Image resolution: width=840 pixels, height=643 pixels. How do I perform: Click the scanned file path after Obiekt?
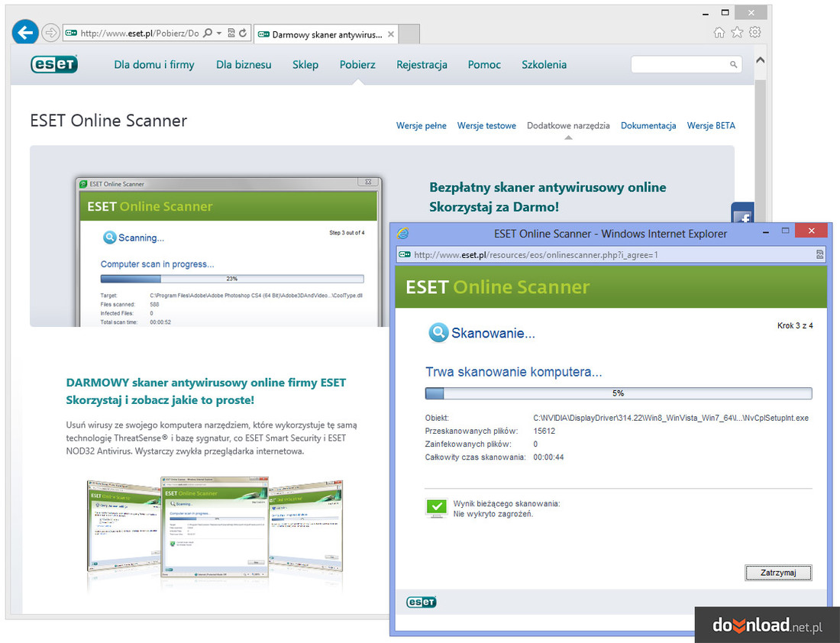pyautogui.click(x=670, y=418)
